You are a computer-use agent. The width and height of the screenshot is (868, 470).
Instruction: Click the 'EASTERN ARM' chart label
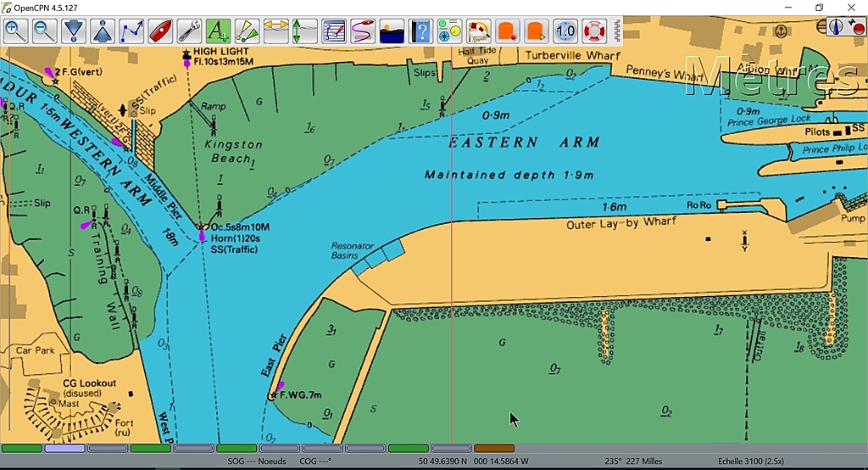click(x=524, y=143)
